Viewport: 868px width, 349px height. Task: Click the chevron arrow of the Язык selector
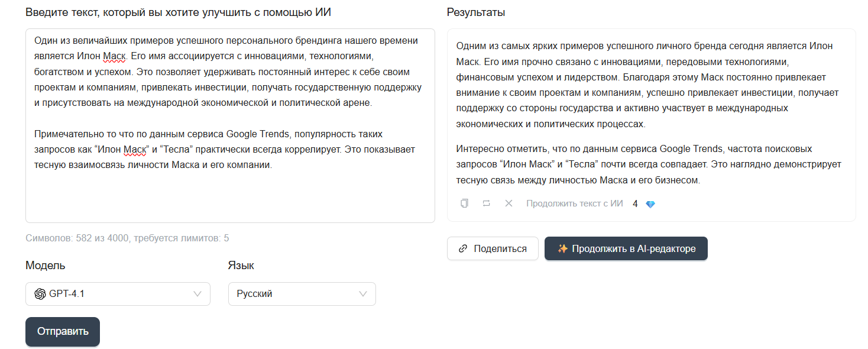[x=363, y=294]
